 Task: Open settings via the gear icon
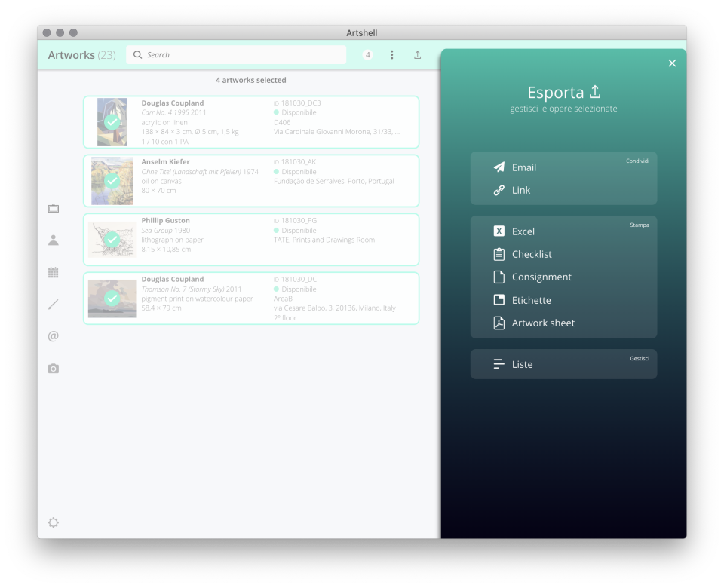[53, 522]
